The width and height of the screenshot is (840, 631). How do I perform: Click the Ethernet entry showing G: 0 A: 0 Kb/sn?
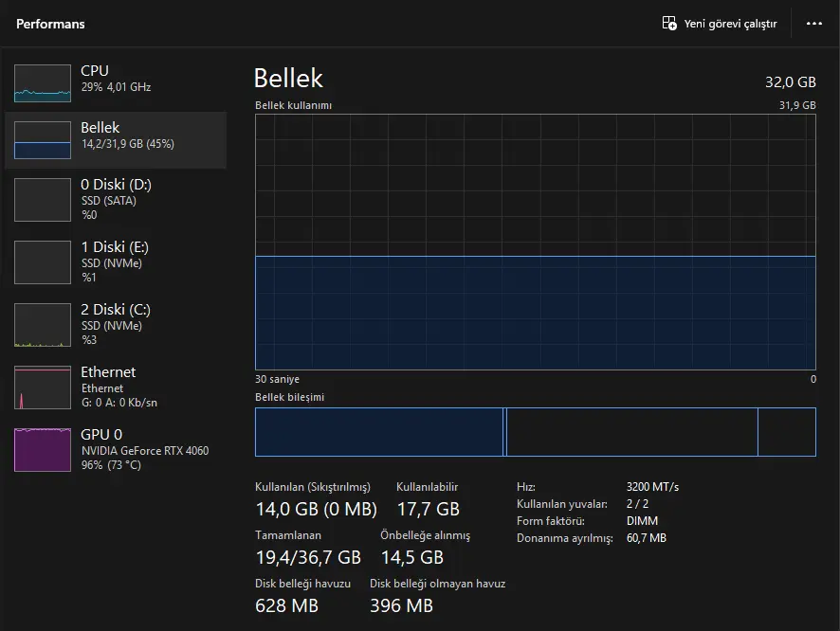pyautogui.click(x=116, y=388)
